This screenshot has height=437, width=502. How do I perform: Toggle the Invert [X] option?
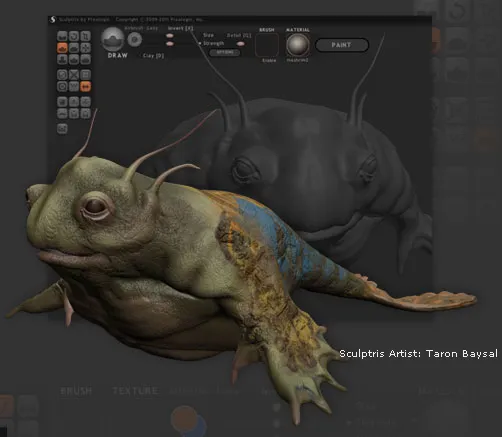pos(180,28)
